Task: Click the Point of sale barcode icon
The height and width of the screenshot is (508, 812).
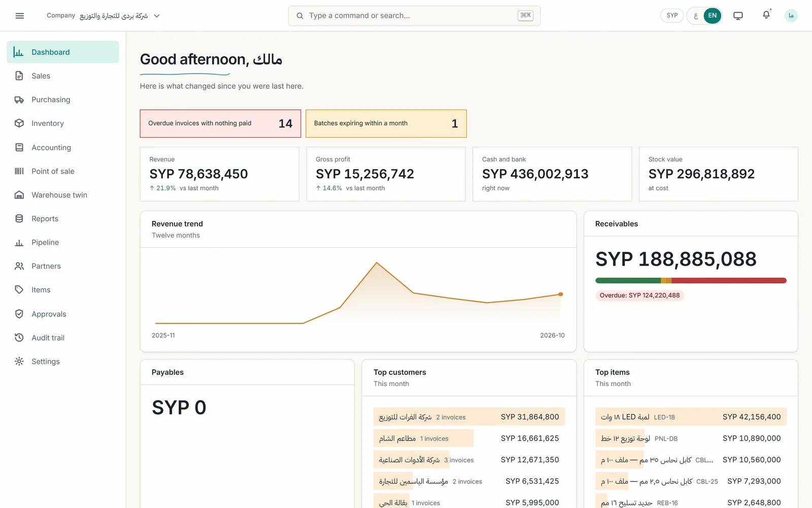Action: click(x=19, y=171)
